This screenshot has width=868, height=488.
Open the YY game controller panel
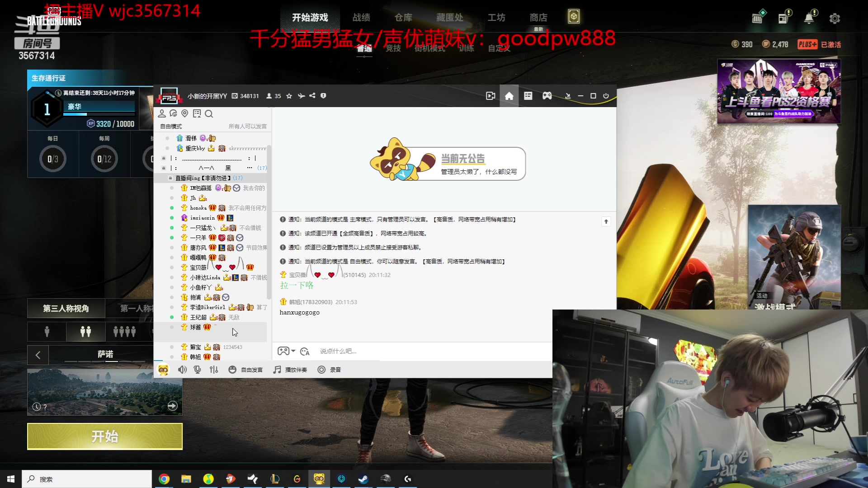coord(547,96)
